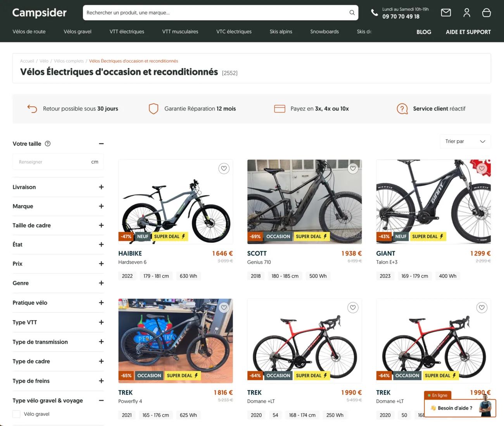Expand the Type VTT filter

[x=101, y=322]
